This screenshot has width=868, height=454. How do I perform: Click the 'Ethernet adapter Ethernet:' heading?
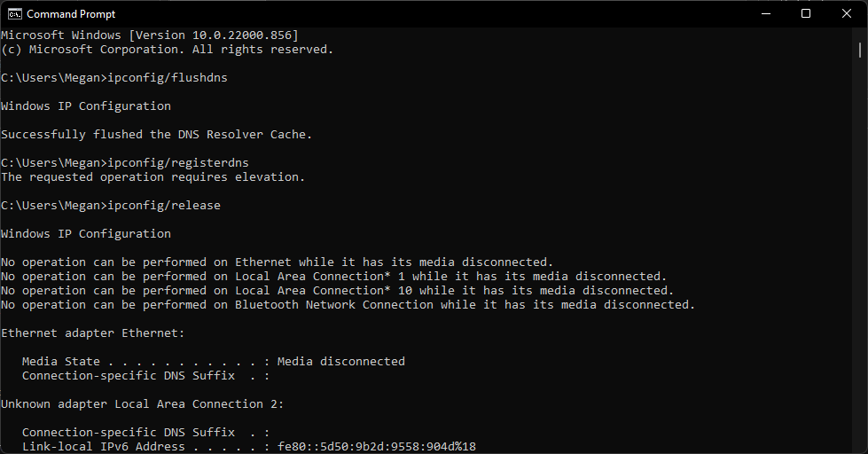click(x=92, y=333)
